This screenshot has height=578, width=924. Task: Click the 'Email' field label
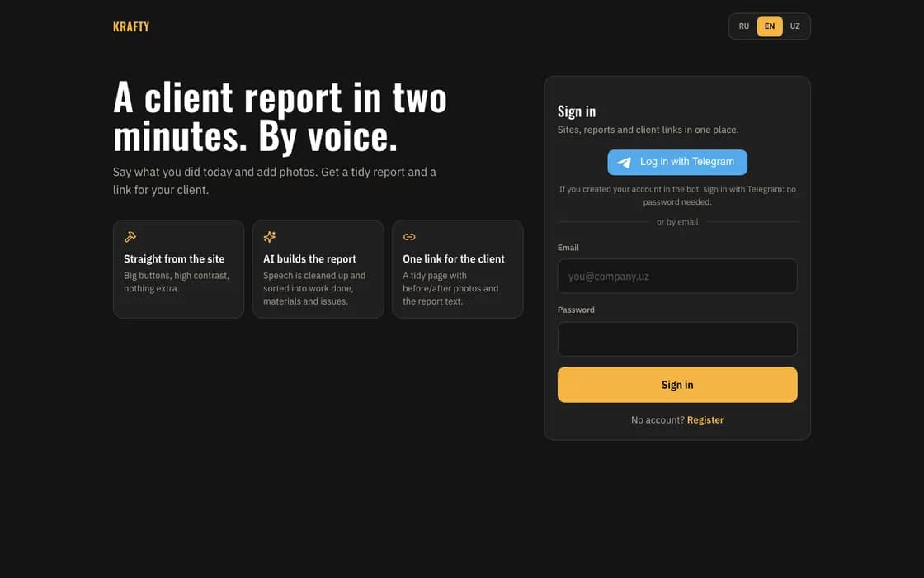[x=568, y=248]
